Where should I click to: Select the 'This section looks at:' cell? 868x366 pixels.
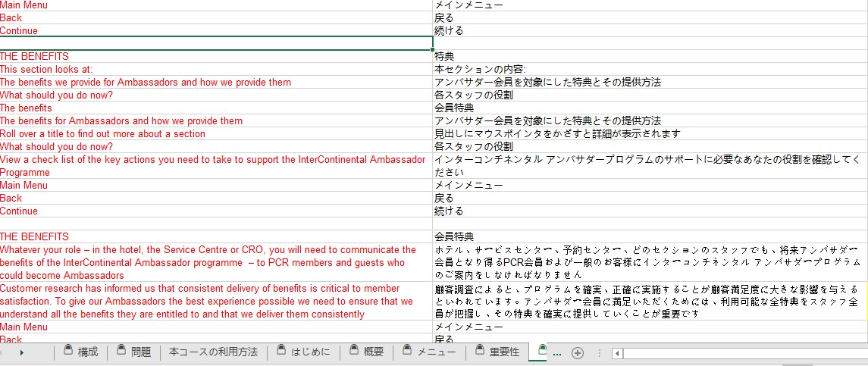click(216, 69)
